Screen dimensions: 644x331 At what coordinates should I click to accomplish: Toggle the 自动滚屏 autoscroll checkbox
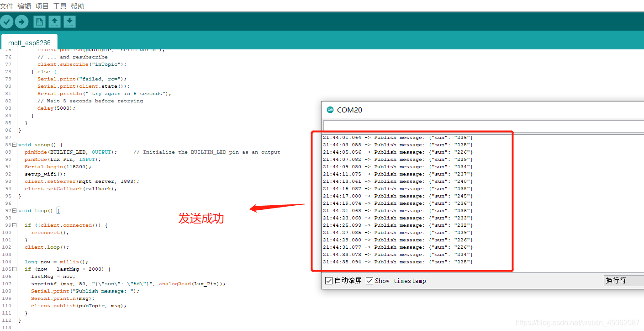[x=329, y=281]
